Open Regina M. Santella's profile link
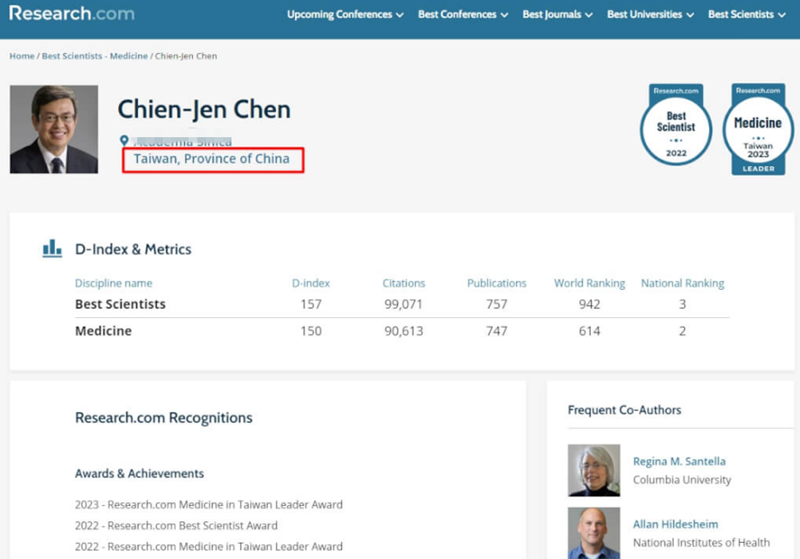The image size is (800, 559). [679, 461]
